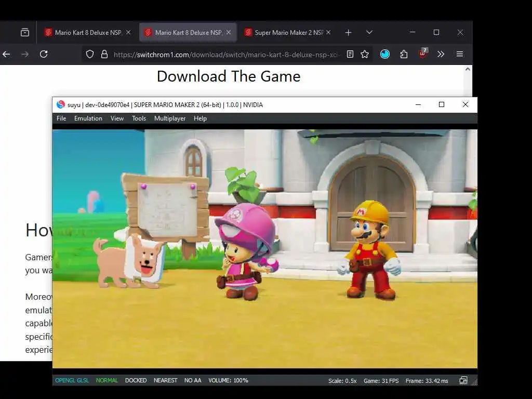Go forward in the browser
The width and height of the screenshot is (532, 399).
[25, 54]
